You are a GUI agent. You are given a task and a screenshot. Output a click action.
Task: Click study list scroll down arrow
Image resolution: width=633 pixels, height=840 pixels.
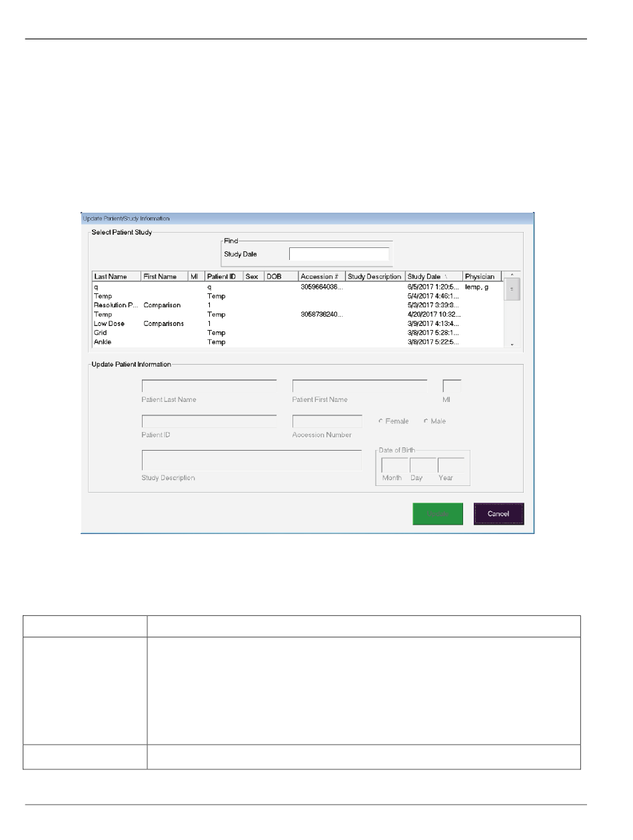point(512,344)
